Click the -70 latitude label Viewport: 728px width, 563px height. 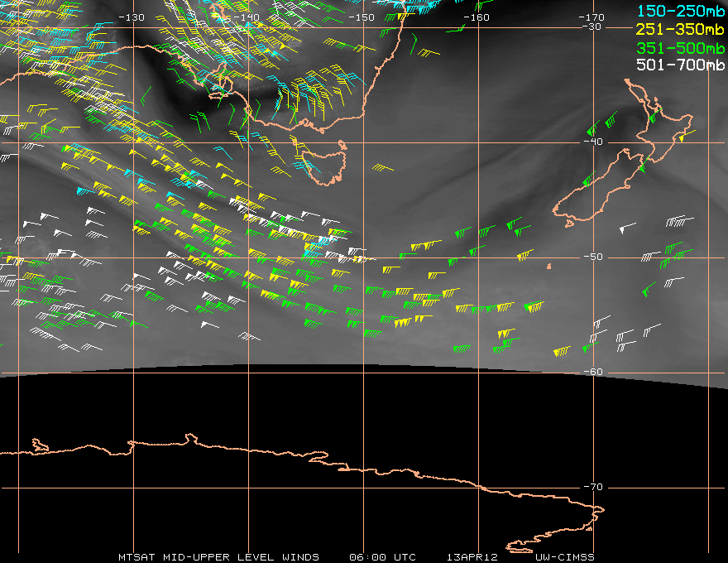[593, 488]
